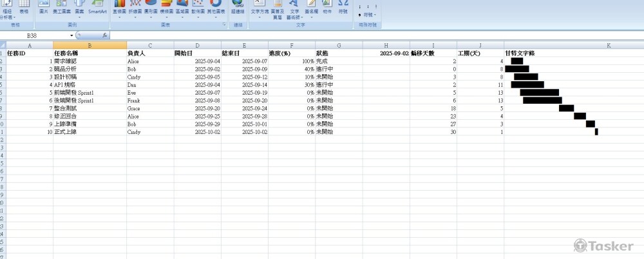The width and height of the screenshot is (644, 259).
Task: Click the offset days cell showing 27
Action: pyautogui.click(x=433, y=124)
